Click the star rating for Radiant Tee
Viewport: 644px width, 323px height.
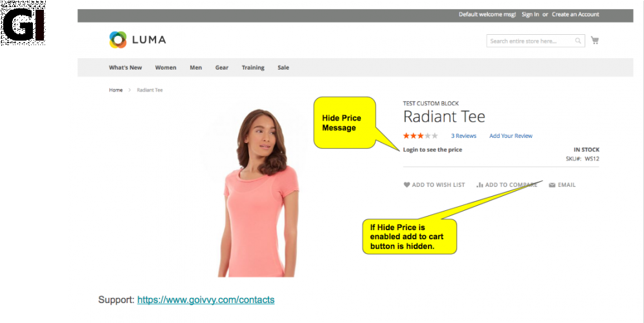click(421, 136)
